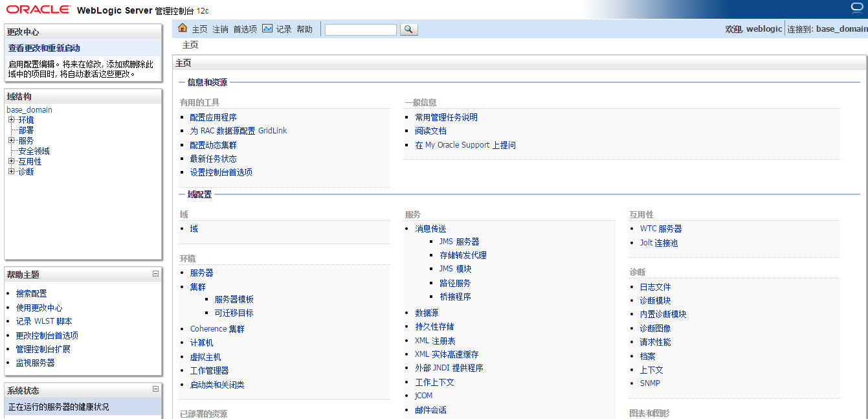868x419 pixels.
Task: Open the Jolt 连接池 link
Action: coord(659,243)
